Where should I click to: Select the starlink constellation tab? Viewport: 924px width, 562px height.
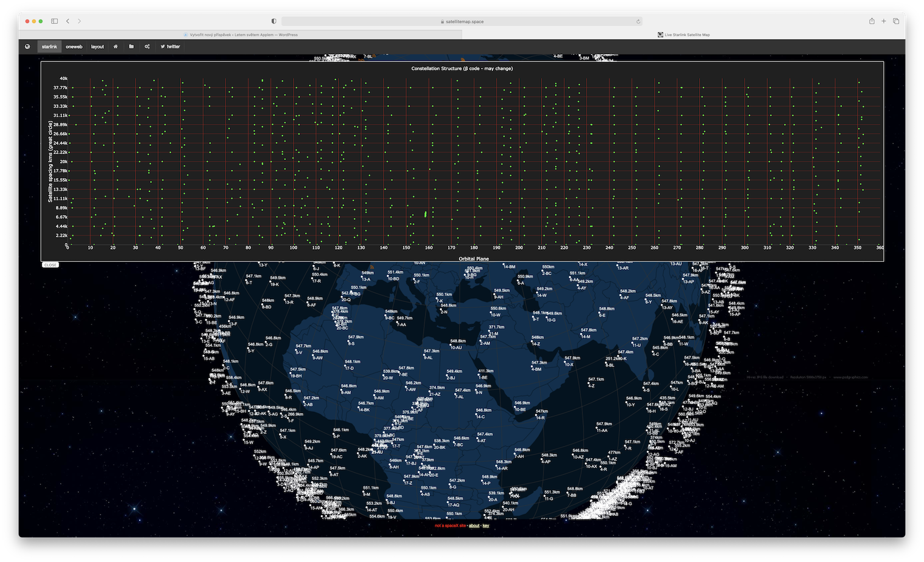(x=49, y=47)
